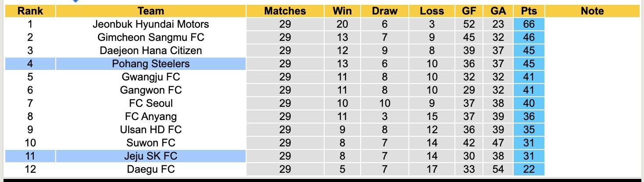Click the Ulsan HD FC team
The image size is (644, 182).
click(150, 130)
